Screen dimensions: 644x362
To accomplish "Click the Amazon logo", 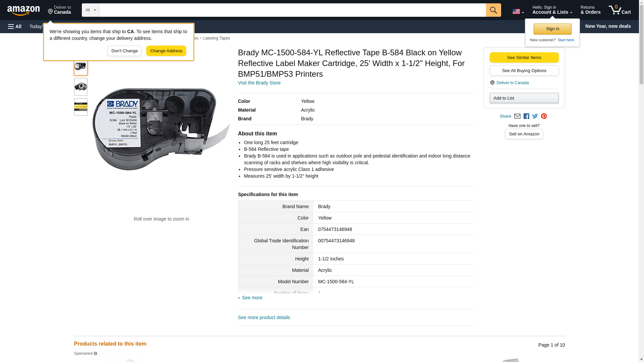I will pyautogui.click(x=23, y=10).
